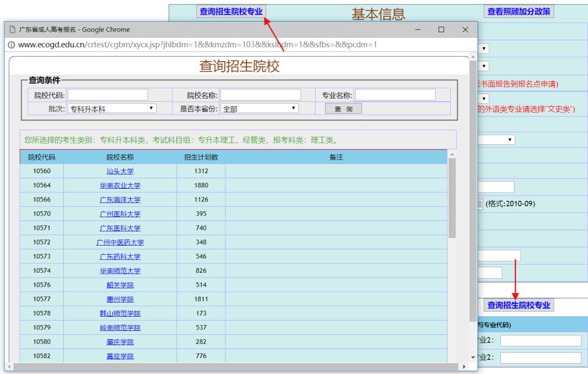The image size is (588, 374).
Task: Open the 批次 dropdown showing 专科升本科
Action: [112, 109]
